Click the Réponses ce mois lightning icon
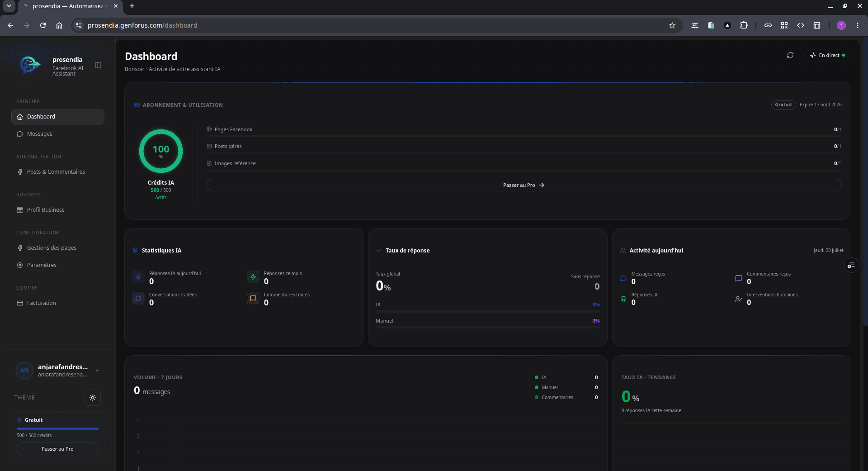The image size is (868, 471). [253, 277]
